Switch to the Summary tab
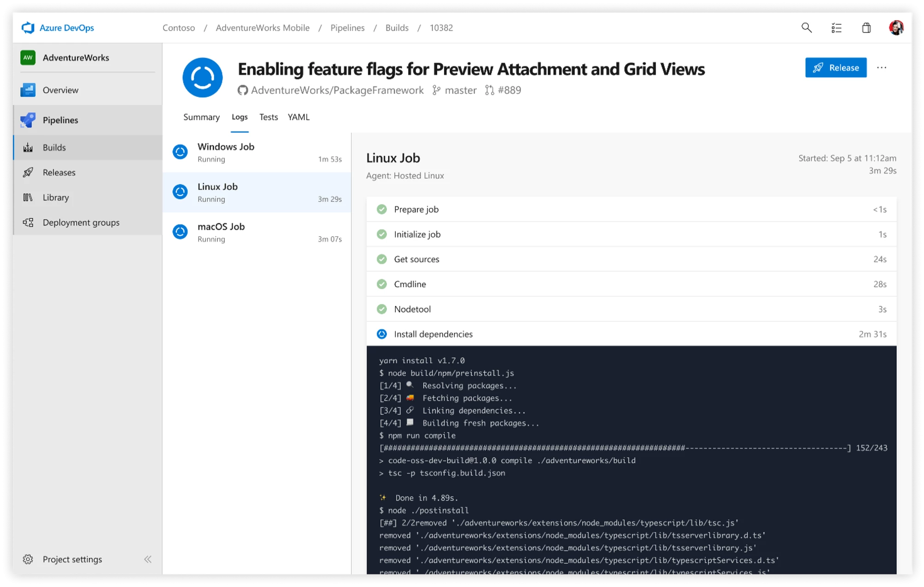This screenshot has width=924, height=587. click(201, 116)
